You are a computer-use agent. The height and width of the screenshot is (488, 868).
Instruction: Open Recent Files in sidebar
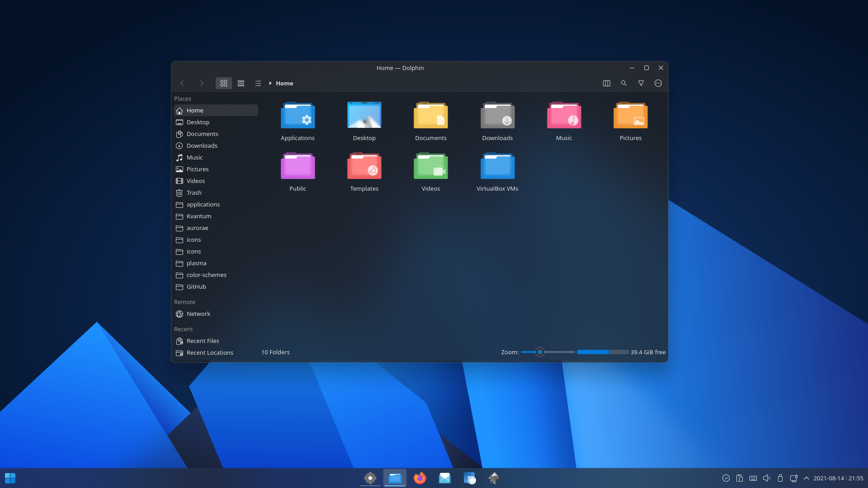point(216,341)
